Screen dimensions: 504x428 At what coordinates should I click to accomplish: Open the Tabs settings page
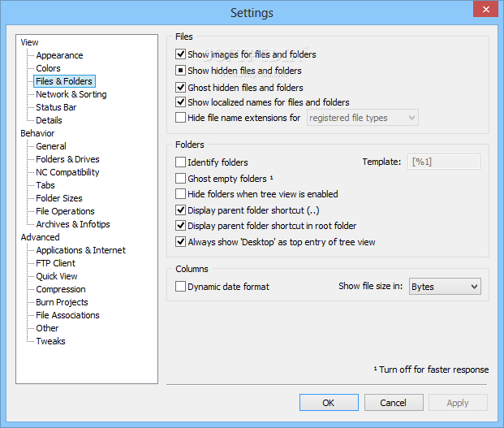click(45, 185)
